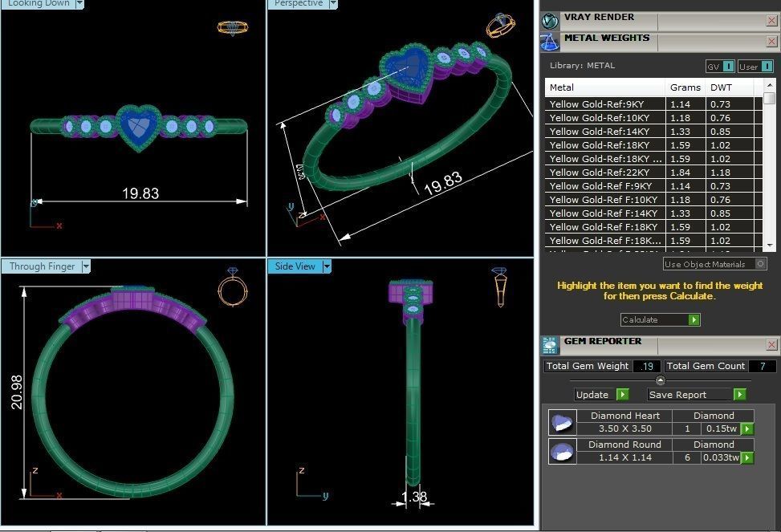The image size is (781, 532).
Task: Click the green arrow beside 0.033tw
Action: point(746,457)
